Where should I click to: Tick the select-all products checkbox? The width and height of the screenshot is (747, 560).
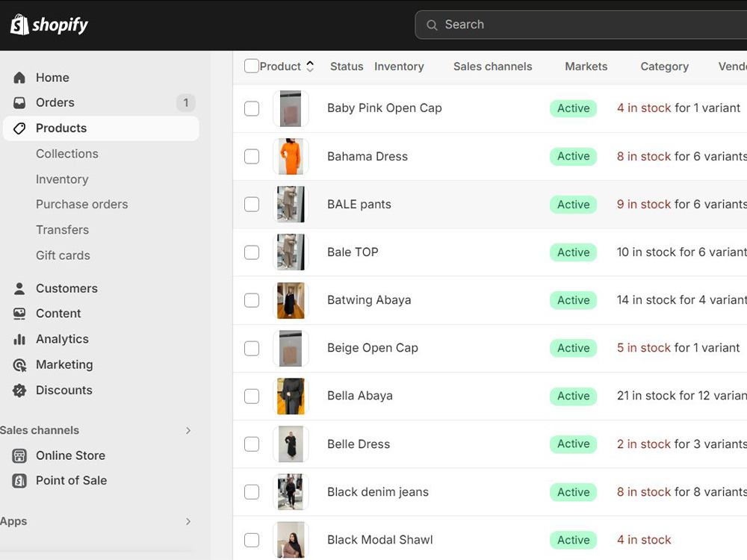tap(251, 66)
